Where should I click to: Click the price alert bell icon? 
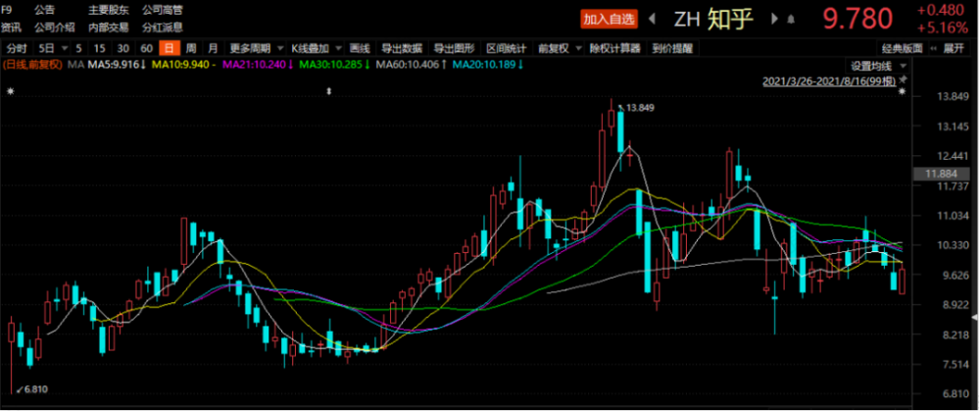[791, 20]
